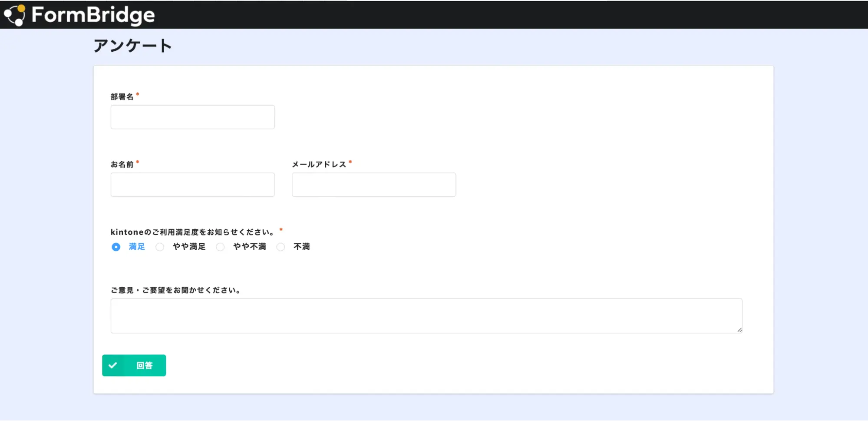Image resolution: width=868 pixels, height=421 pixels.
Task: Click the ご意見・ご要望 comments textarea
Action: (x=426, y=316)
